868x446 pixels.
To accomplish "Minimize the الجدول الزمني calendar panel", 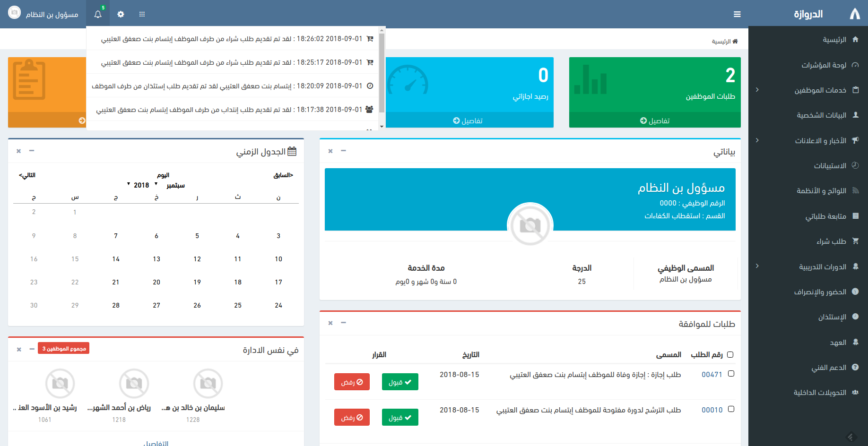I will click(32, 151).
